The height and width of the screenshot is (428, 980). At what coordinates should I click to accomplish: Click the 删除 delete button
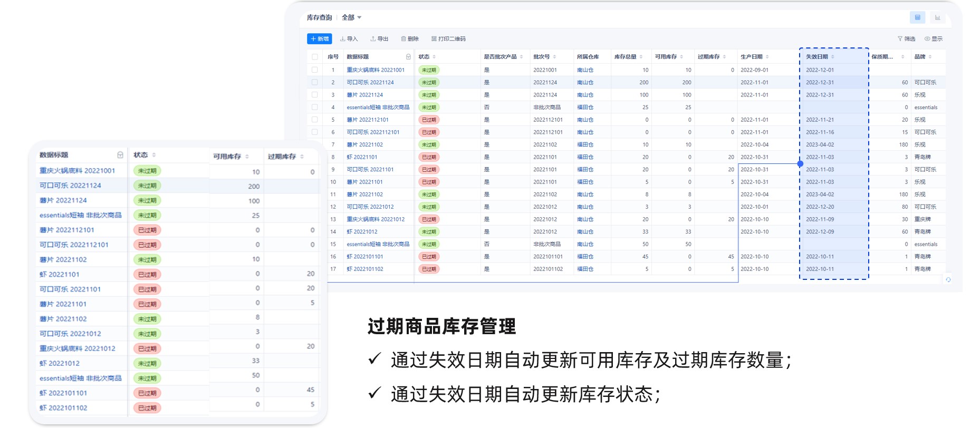[410, 39]
